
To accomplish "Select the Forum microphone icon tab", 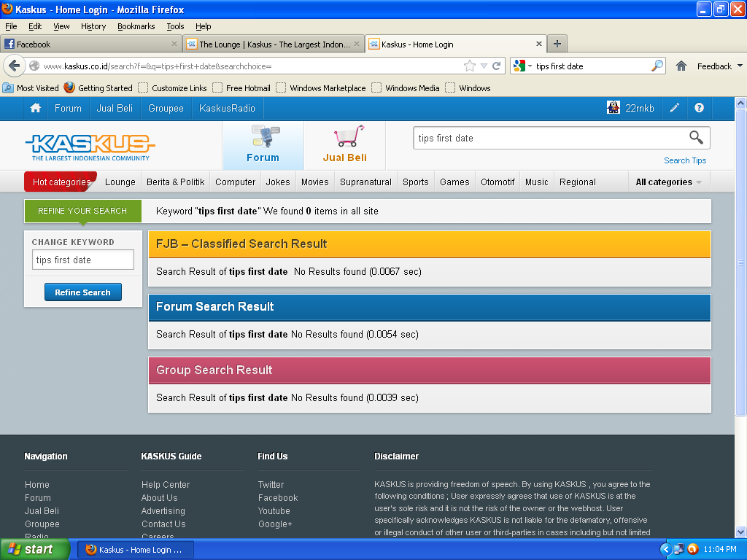I will pyautogui.click(x=263, y=145).
